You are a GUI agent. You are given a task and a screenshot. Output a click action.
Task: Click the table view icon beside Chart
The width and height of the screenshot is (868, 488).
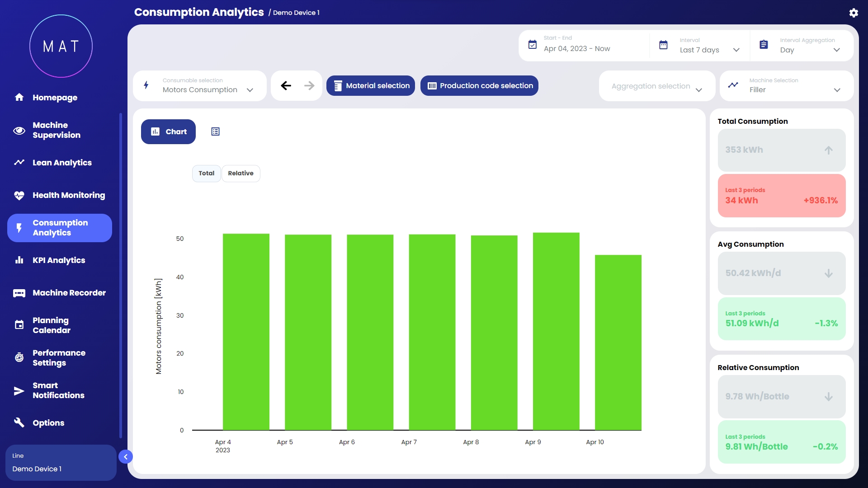coord(215,131)
